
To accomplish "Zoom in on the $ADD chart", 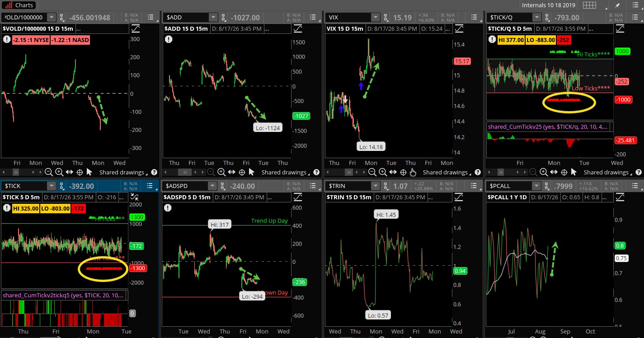I will click(221, 172).
